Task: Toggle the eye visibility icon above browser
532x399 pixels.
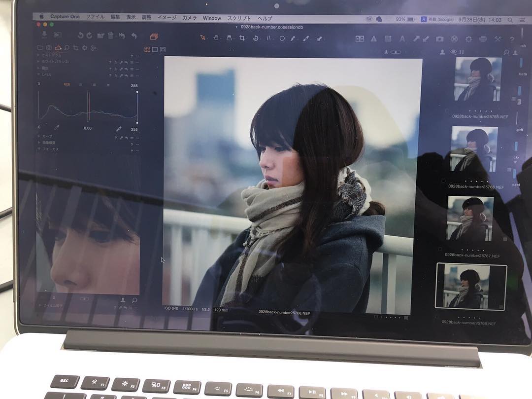Action: pos(453,52)
